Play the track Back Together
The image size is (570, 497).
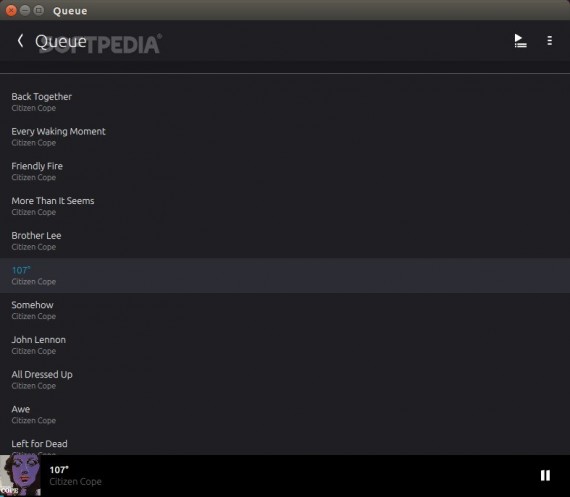point(285,102)
